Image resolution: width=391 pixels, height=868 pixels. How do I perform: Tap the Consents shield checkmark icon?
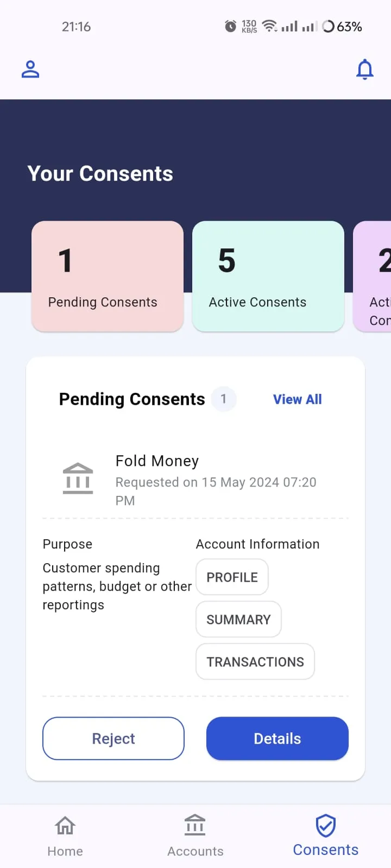click(325, 826)
